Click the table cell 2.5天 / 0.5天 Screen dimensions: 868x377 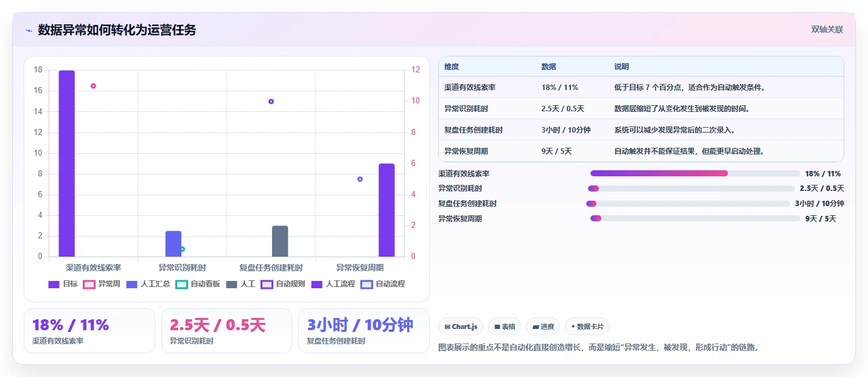562,109
